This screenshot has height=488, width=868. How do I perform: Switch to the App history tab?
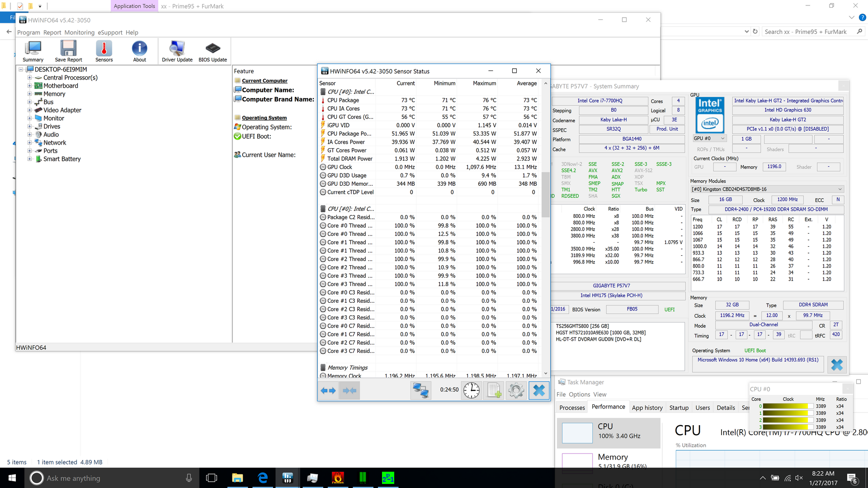(x=647, y=407)
